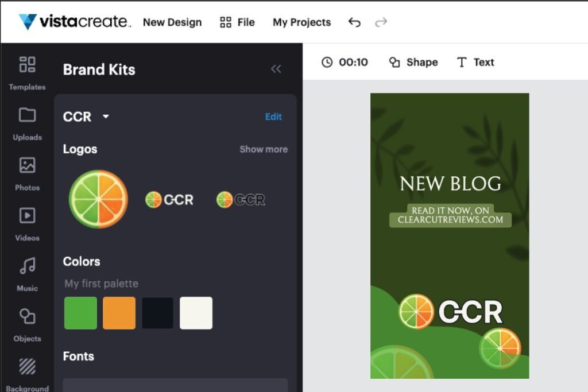Screen dimensions: 588x392
Task: Open the File menu
Action: (x=237, y=22)
